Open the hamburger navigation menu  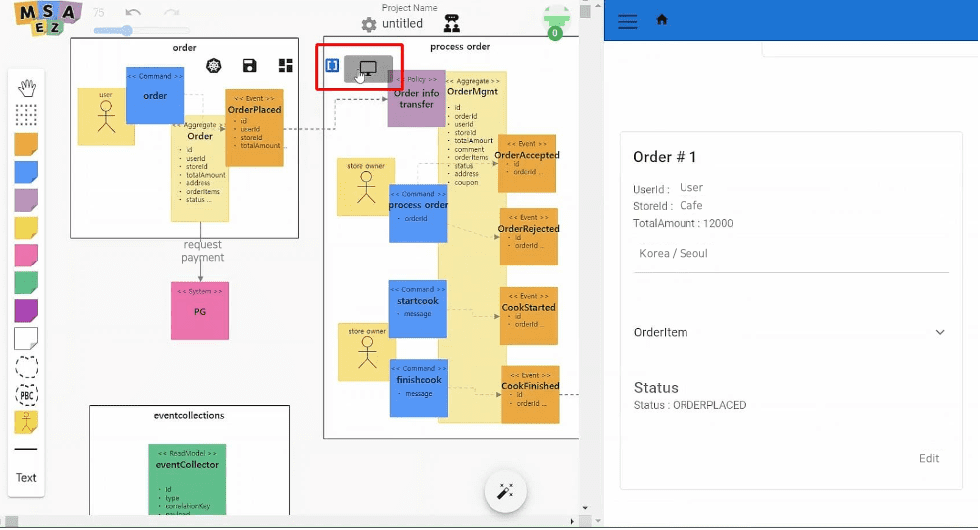tap(627, 21)
